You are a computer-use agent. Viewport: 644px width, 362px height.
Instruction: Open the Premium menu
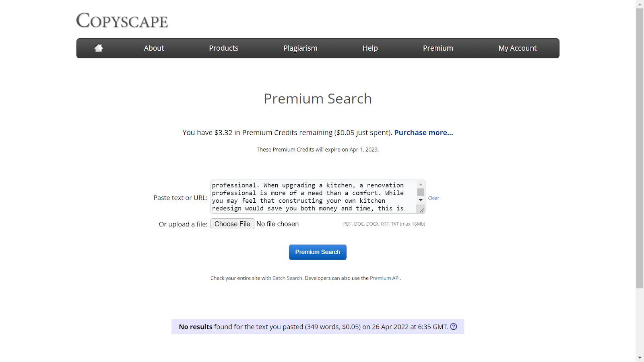coord(438,48)
